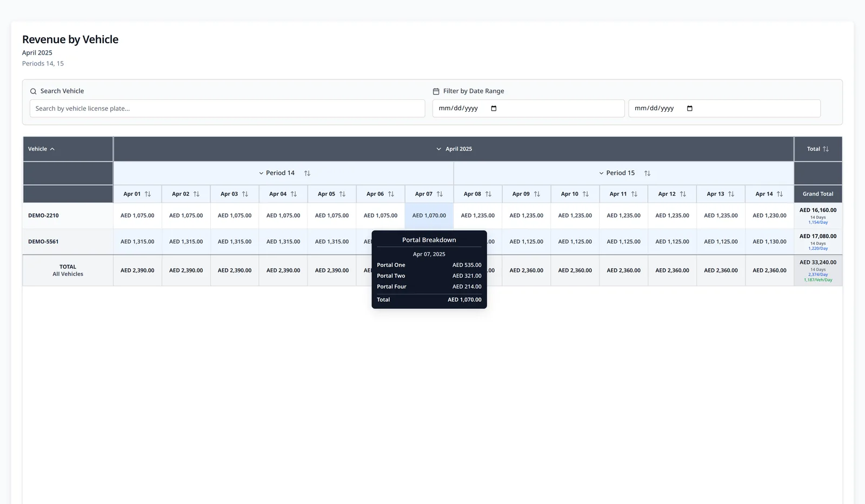
Task: Focus the vehicle license plate search field
Action: point(227,109)
